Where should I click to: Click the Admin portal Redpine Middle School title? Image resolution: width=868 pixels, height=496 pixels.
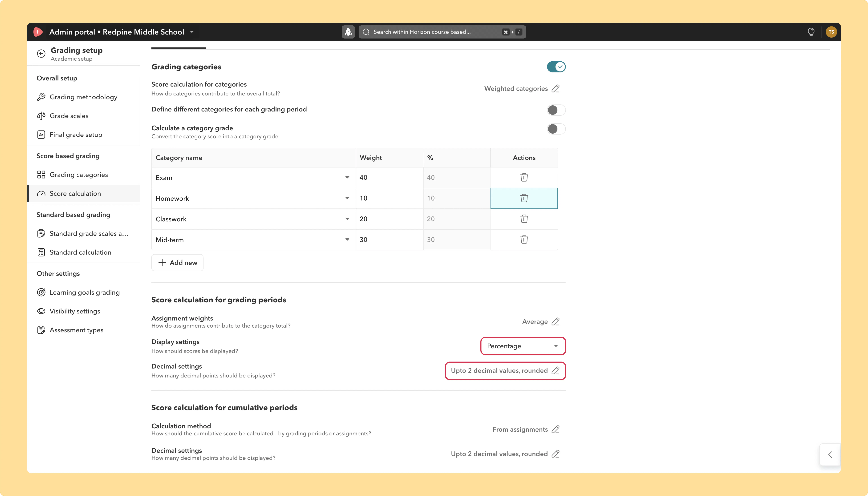point(117,32)
